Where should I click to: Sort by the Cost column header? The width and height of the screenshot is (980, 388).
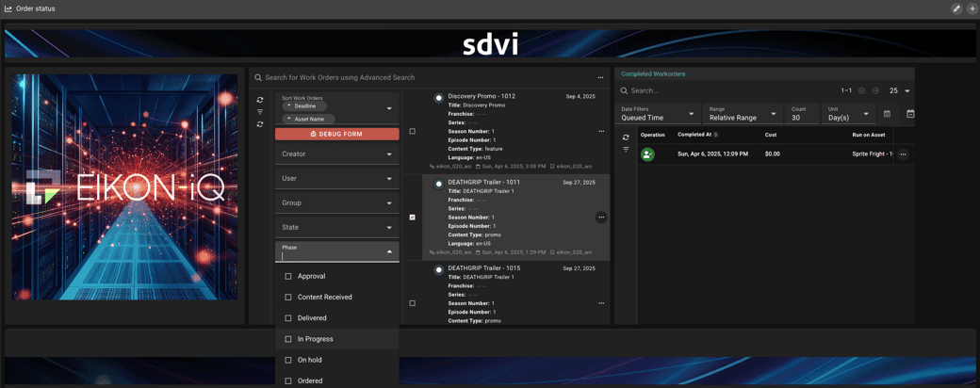(x=771, y=135)
